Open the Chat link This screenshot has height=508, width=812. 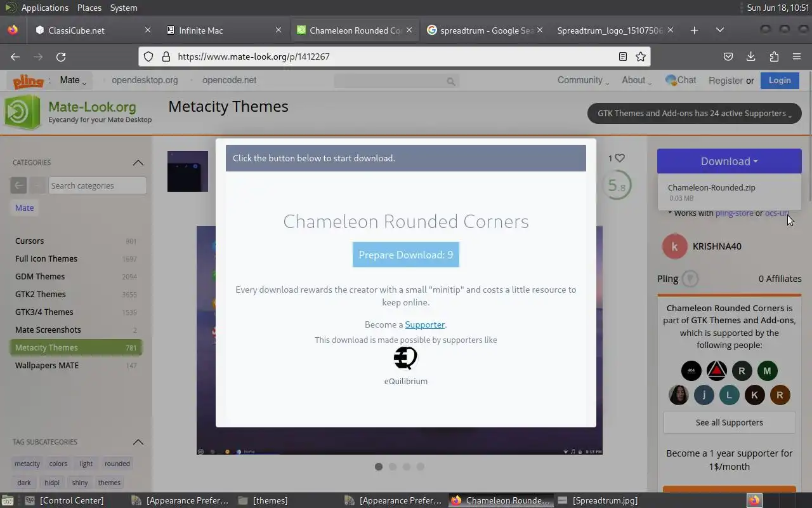click(x=680, y=80)
